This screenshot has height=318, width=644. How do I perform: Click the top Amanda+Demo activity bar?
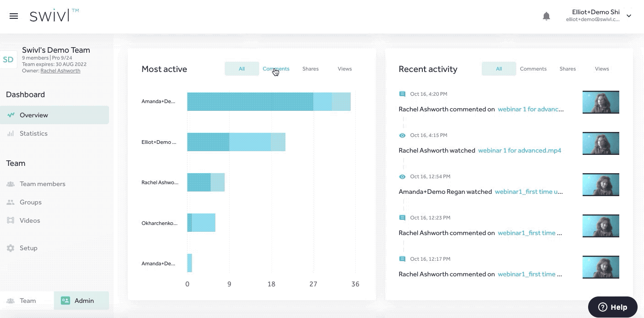click(268, 101)
